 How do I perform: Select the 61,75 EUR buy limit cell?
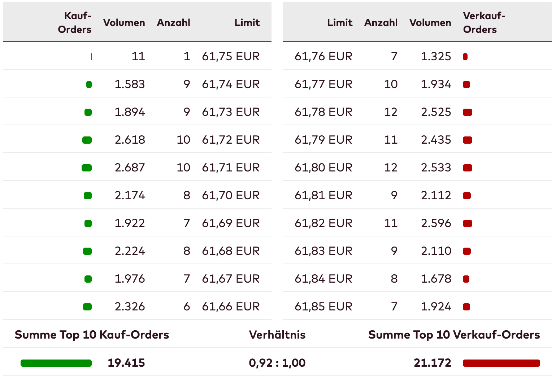[x=230, y=57]
